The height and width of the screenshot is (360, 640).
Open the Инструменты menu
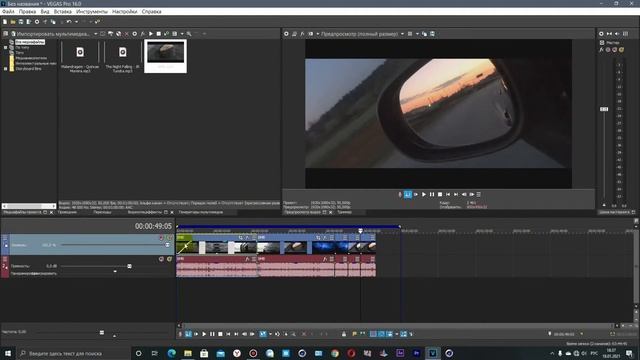pyautogui.click(x=92, y=11)
